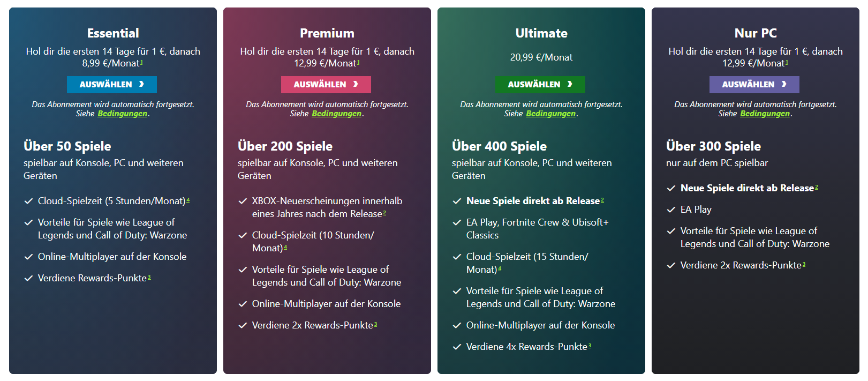
Task: Click footnote 3 after Essential Verdiene Rewards-Punkte
Action: [x=149, y=277]
